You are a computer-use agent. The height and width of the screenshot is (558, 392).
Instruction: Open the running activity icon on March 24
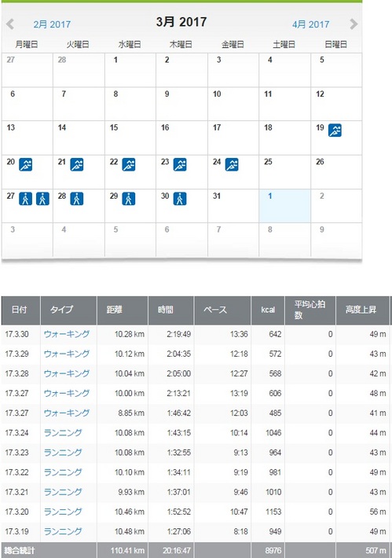[x=232, y=164]
